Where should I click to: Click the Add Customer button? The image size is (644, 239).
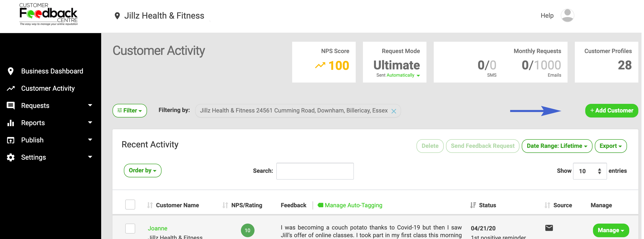[x=612, y=110]
